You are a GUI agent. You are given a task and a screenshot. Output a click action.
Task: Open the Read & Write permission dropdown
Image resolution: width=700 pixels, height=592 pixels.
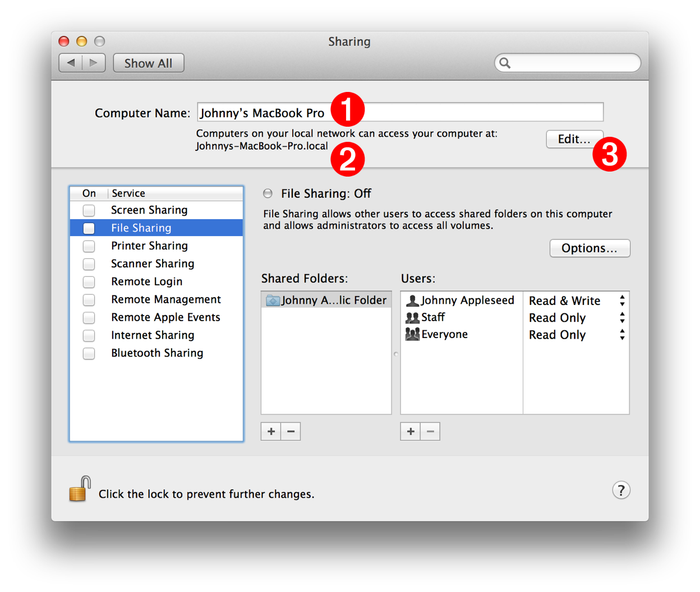coord(621,300)
